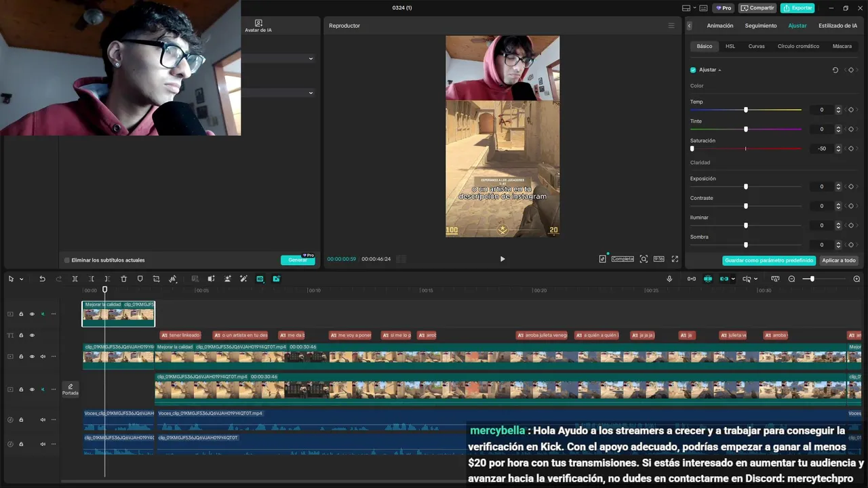Image resolution: width=868 pixels, height=488 pixels.
Task: Click the Saturación value field showing -50
Action: coord(822,148)
